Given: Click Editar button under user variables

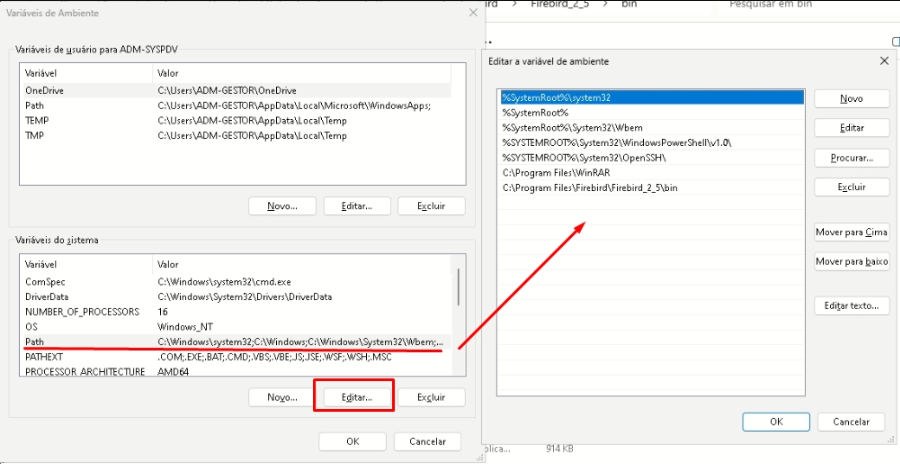Looking at the screenshot, I should click(356, 206).
